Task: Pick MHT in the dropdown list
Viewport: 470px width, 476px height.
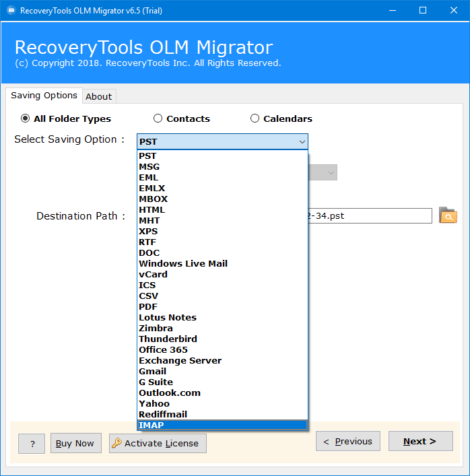Action: [223, 221]
